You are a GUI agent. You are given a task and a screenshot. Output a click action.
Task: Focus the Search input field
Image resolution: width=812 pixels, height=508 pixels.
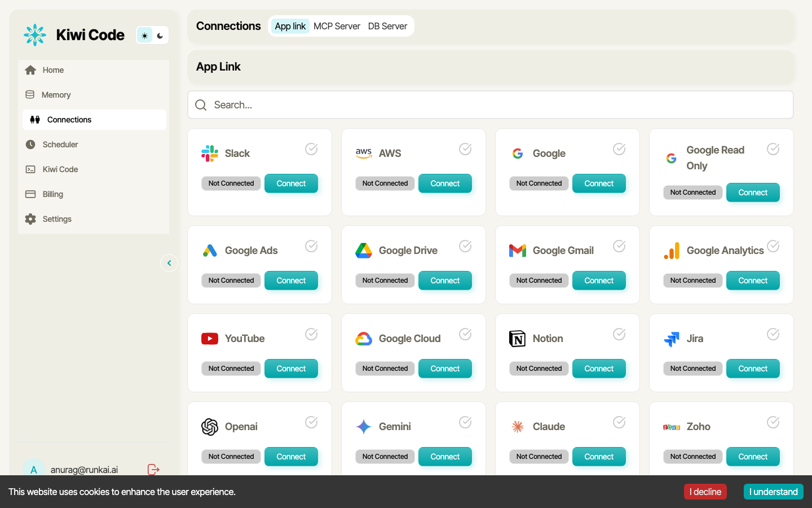[491, 105]
